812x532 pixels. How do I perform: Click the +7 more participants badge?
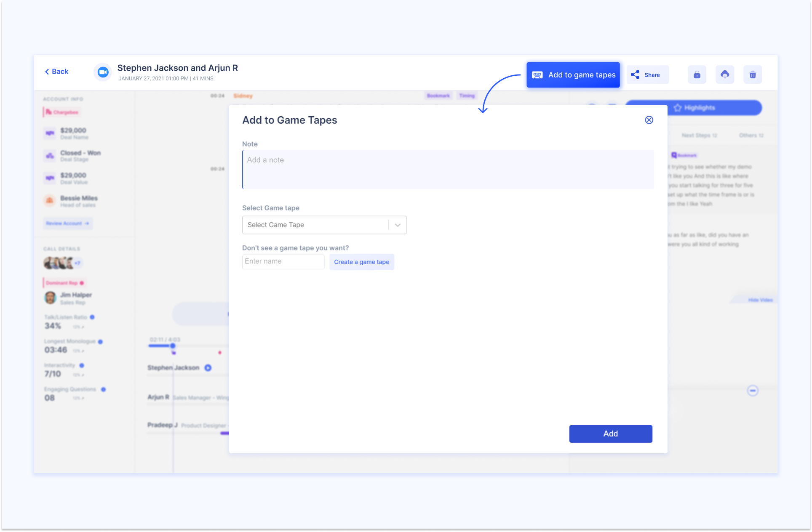click(77, 263)
